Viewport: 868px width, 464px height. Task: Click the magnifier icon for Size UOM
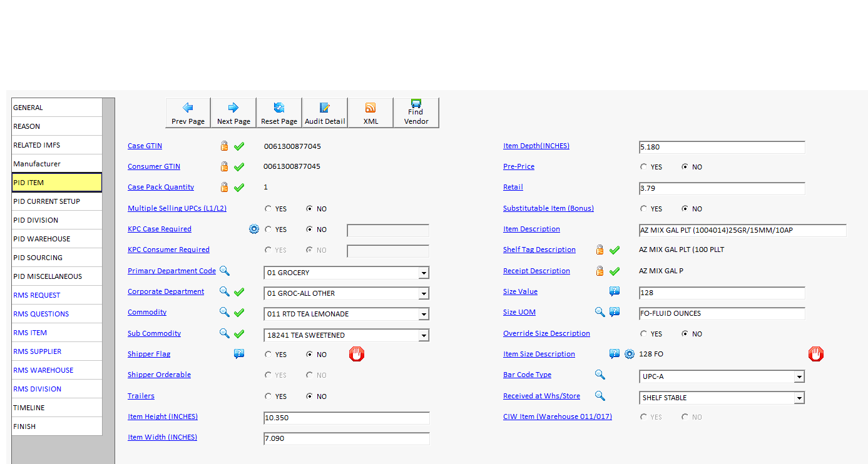[x=600, y=312]
